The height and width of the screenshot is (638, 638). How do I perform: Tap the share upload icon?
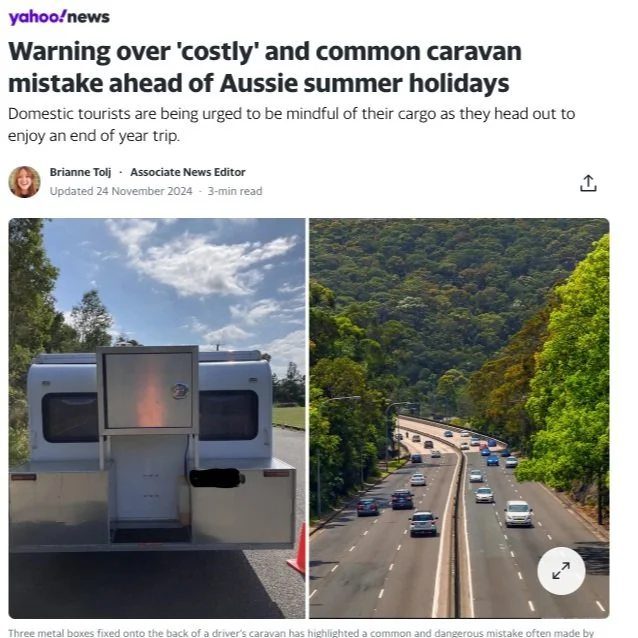pos(588,183)
